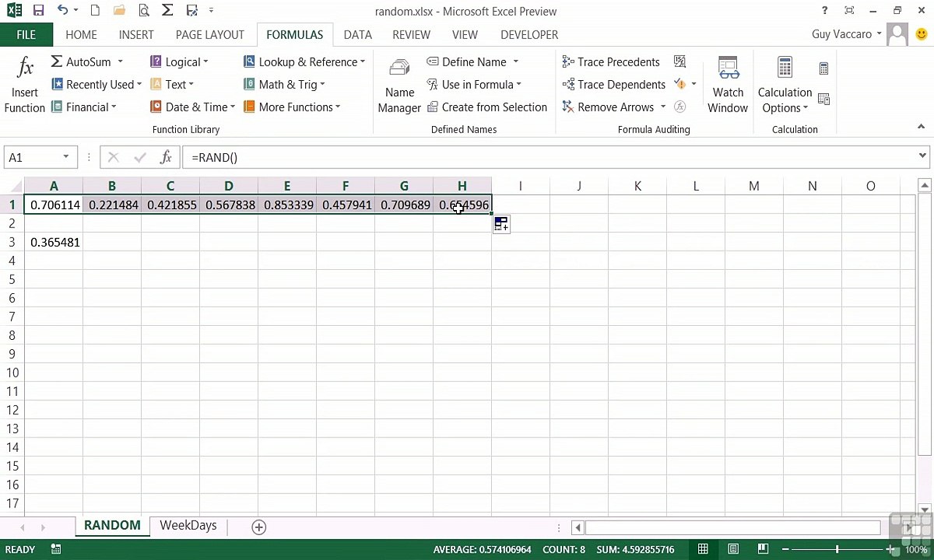Open the Watch Window
The height and width of the screenshot is (560, 934).
(x=728, y=86)
